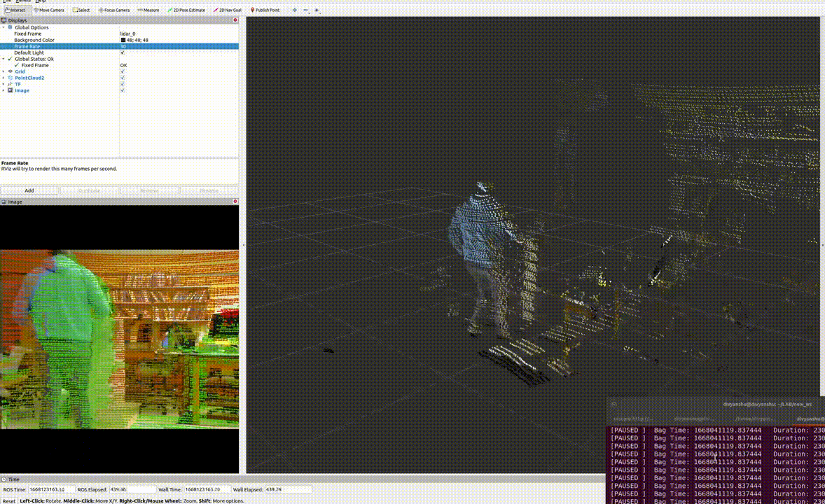
Task: Click the Time panel clock icon
Action: click(x=4, y=479)
